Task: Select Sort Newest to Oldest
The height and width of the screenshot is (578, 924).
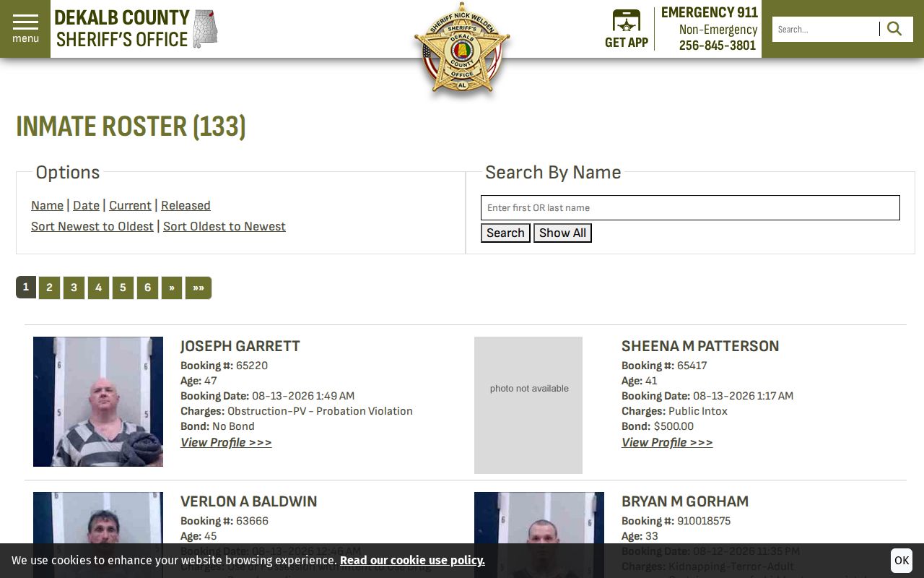Action: (x=92, y=226)
